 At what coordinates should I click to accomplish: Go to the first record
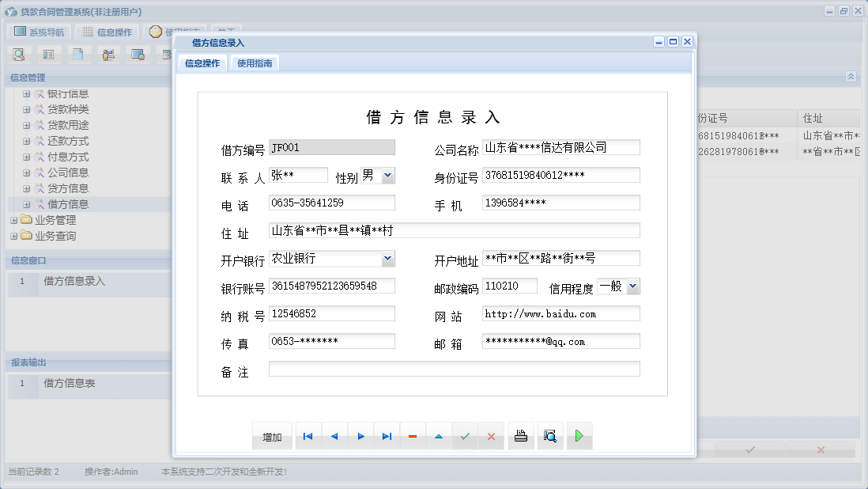[308, 436]
